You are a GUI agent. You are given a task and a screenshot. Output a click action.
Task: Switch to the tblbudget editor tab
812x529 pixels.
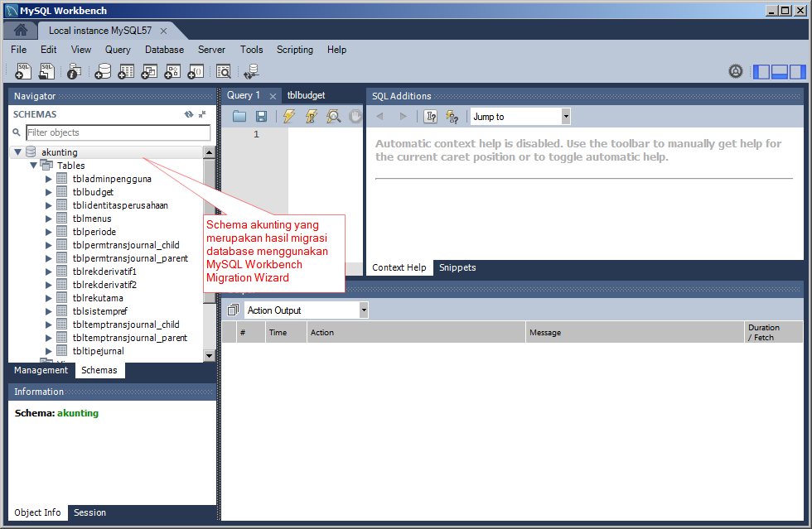pos(306,95)
